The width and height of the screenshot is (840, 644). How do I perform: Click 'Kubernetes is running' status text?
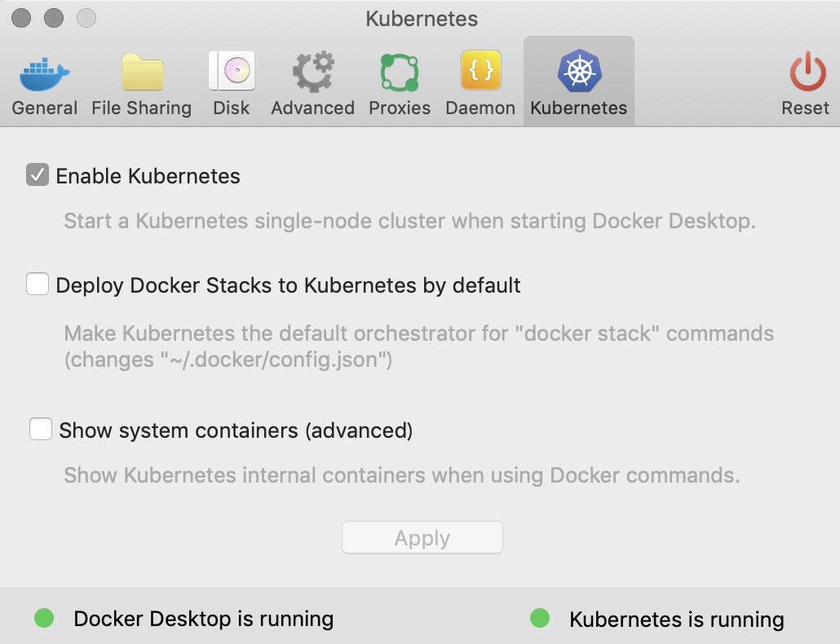point(677,620)
